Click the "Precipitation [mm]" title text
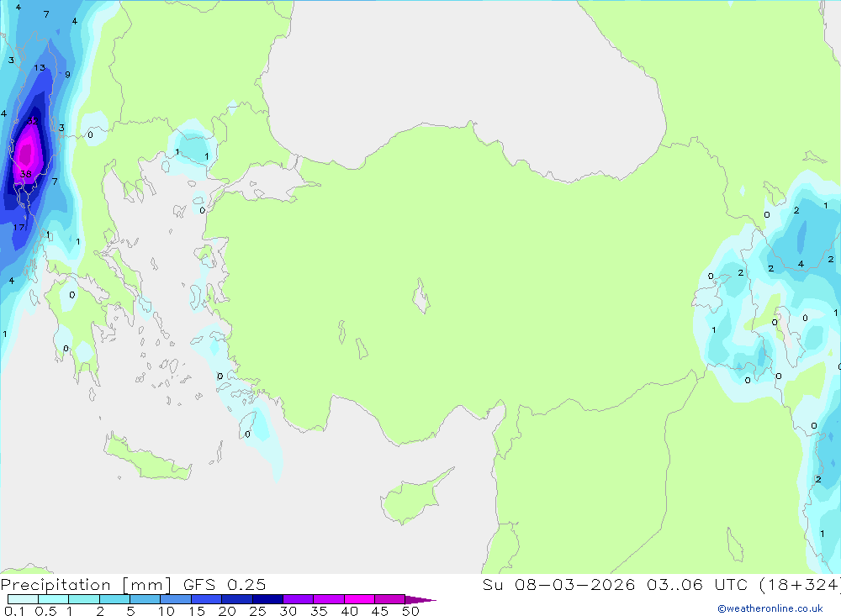The width and height of the screenshot is (841, 616). point(86,585)
